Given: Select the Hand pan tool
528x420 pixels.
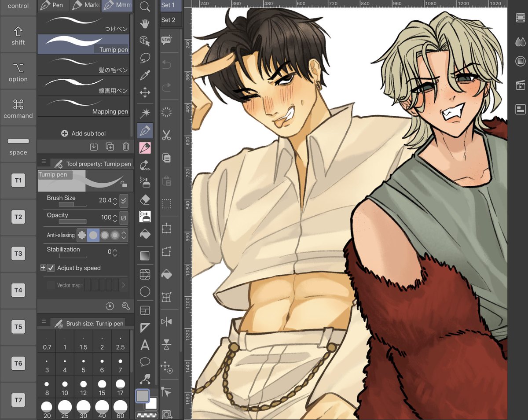Looking at the screenshot, I should click(x=145, y=24).
